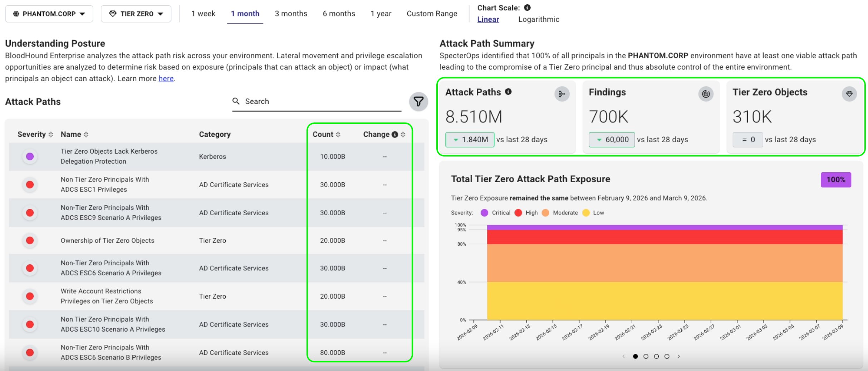Open 'Non Tier Zero Principals With ADCS ESC1 Privileges'
The image size is (868, 371).
pos(216,184)
